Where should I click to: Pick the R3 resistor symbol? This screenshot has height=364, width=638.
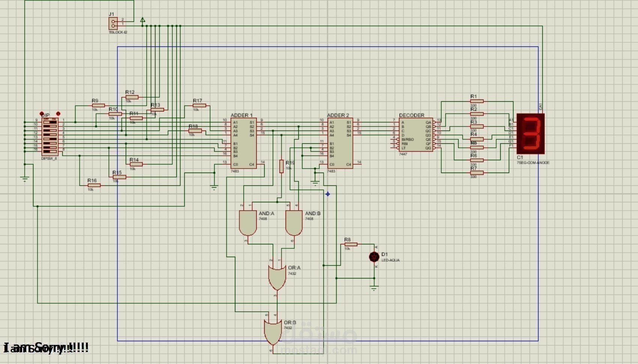click(477, 126)
